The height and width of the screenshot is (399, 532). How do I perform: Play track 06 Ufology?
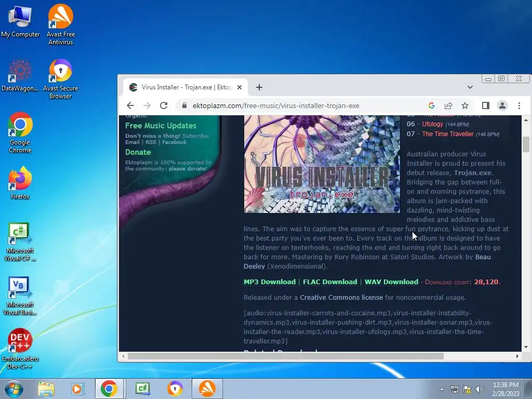coord(432,124)
